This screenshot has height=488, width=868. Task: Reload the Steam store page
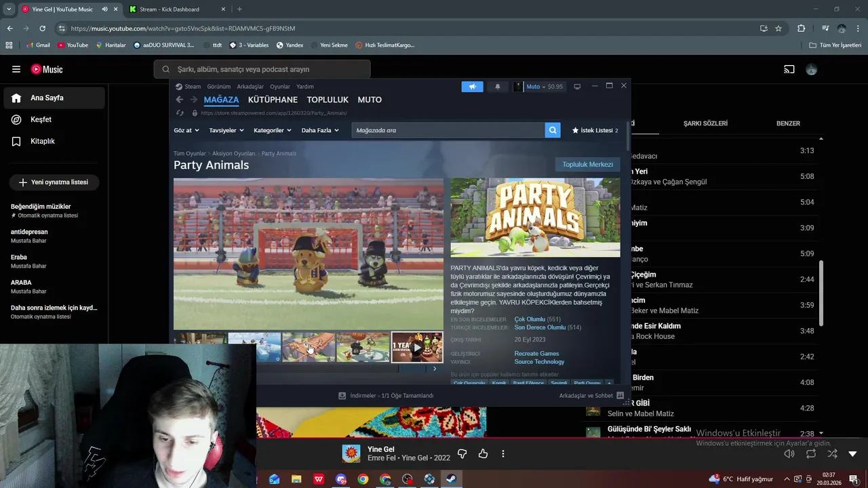click(180, 113)
